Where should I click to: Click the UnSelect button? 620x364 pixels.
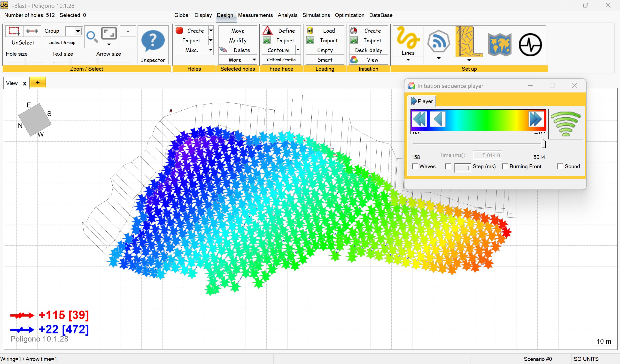click(23, 43)
